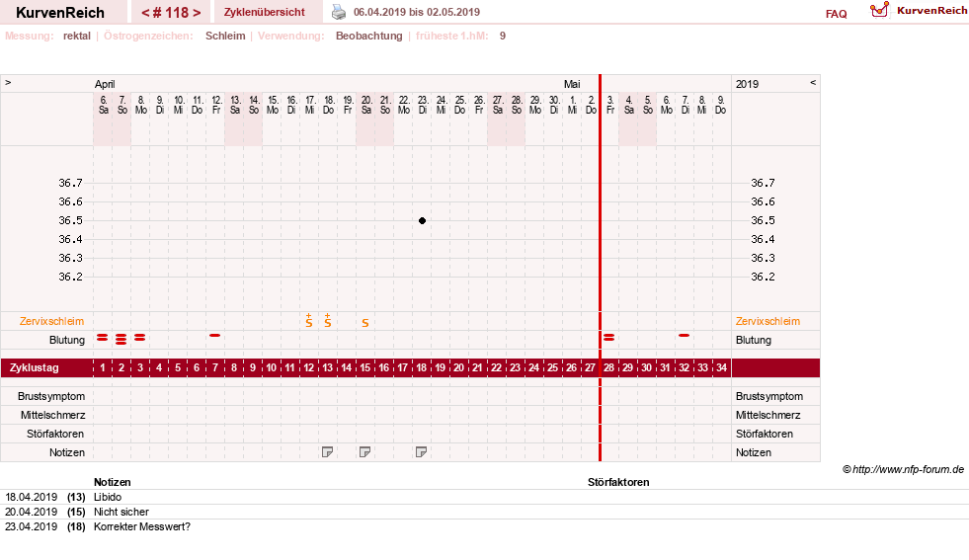Open note icon on cycle day 13
969x560 pixels.
(328, 452)
